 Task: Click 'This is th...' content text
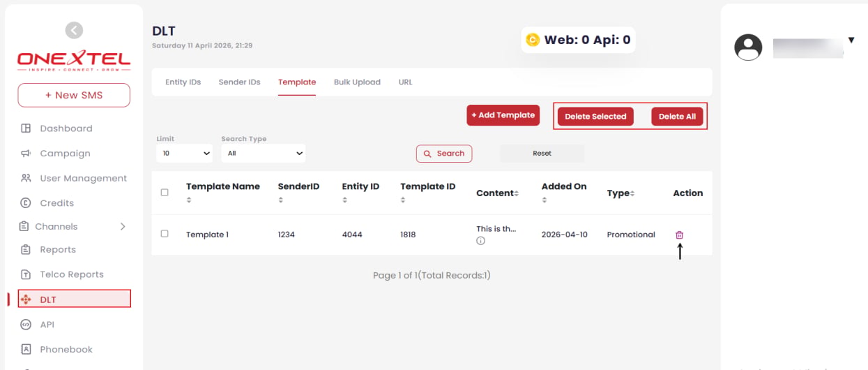point(496,228)
